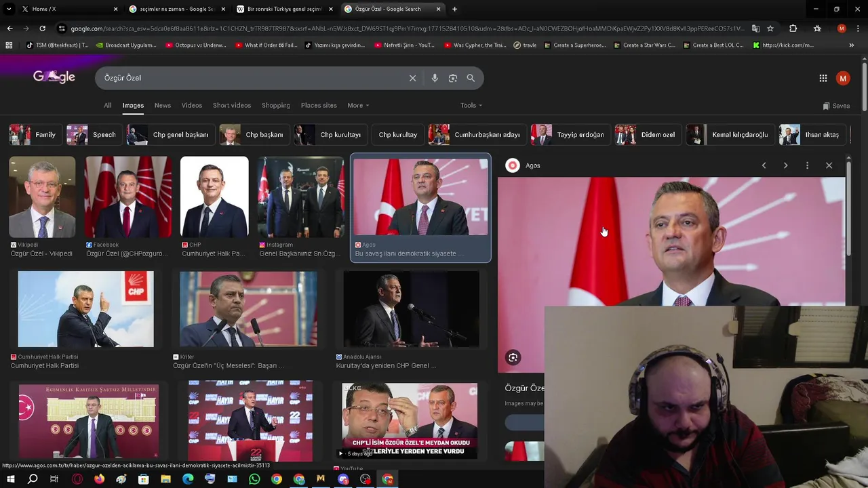Open the Short videos tab
Screen dimensions: 868x488
pyautogui.click(x=232, y=105)
